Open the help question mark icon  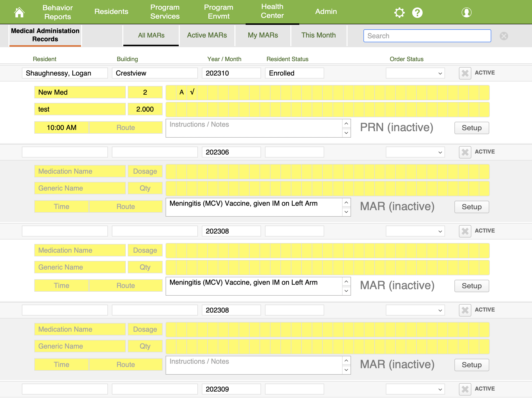tap(417, 13)
